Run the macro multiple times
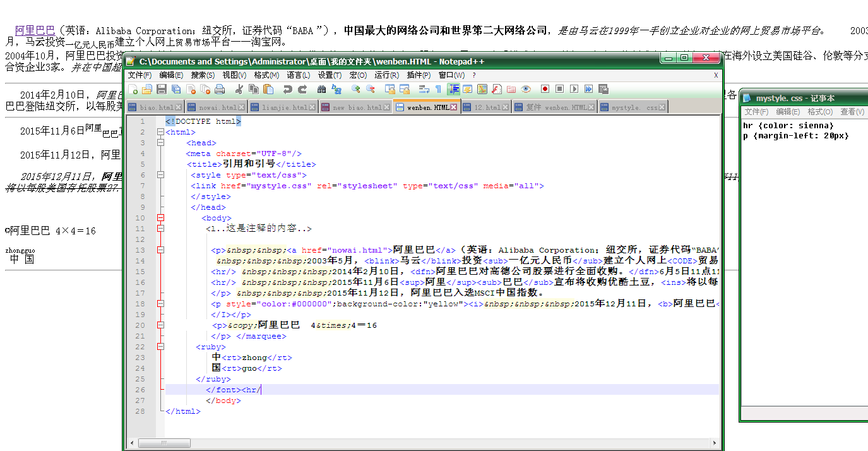868x451 pixels. pos(588,89)
